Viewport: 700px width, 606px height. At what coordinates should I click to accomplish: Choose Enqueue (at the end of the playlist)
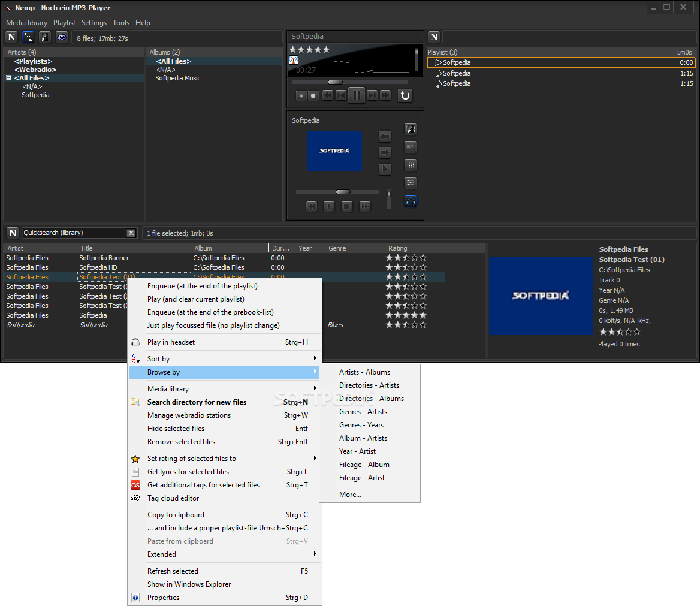[x=225, y=286]
